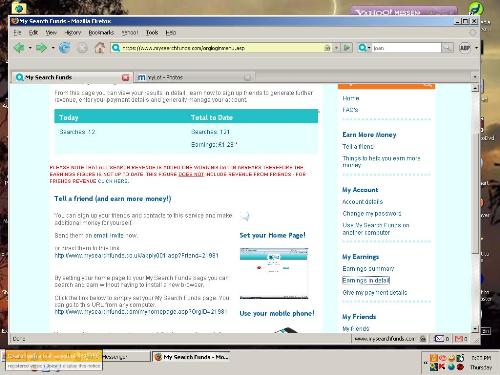The width and height of the screenshot is (500, 375).
Task: Open the list all tabs dropdown
Action: point(475,77)
